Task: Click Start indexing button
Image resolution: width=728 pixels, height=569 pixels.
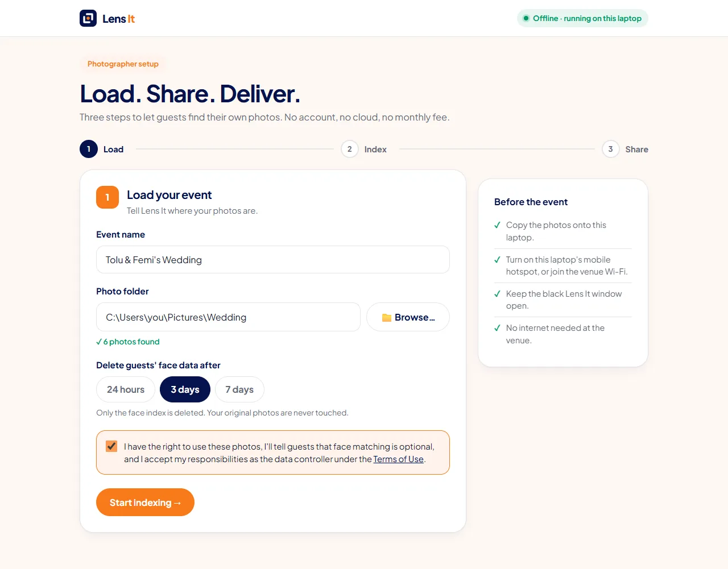Action: pyautogui.click(x=145, y=502)
